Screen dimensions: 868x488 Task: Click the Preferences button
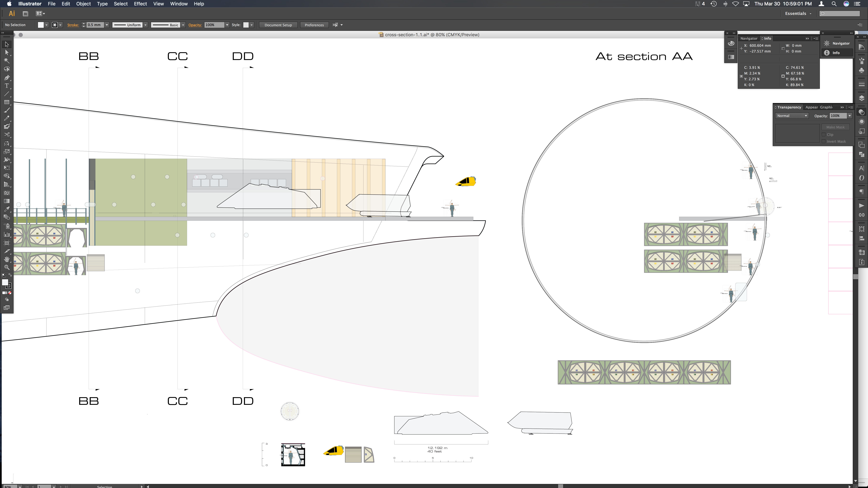point(314,25)
